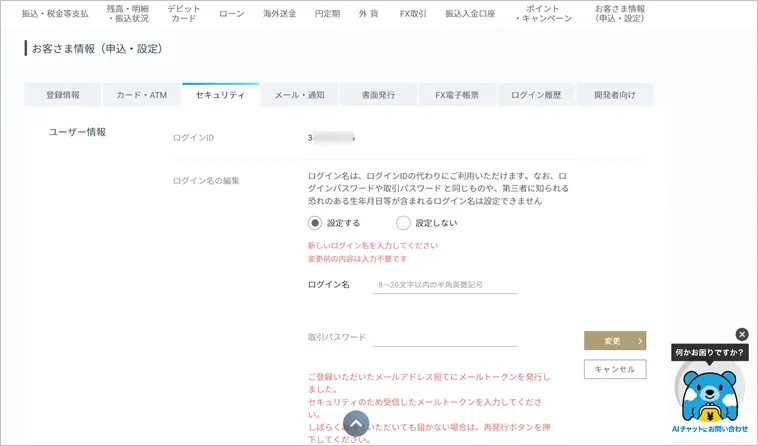Open the 書面発行 tab
Viewport: 758px width, 446px height.
(378, 95)
